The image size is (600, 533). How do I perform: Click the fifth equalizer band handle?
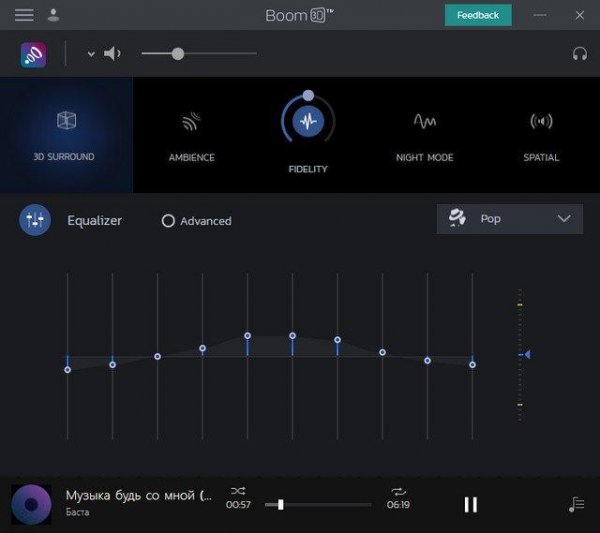coord(248,336)
